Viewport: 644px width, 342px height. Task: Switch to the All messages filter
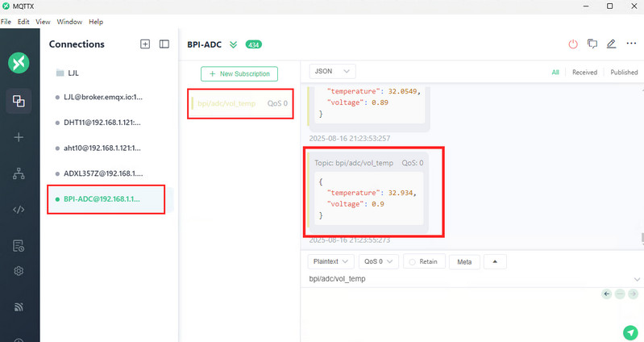coord(555,73)
